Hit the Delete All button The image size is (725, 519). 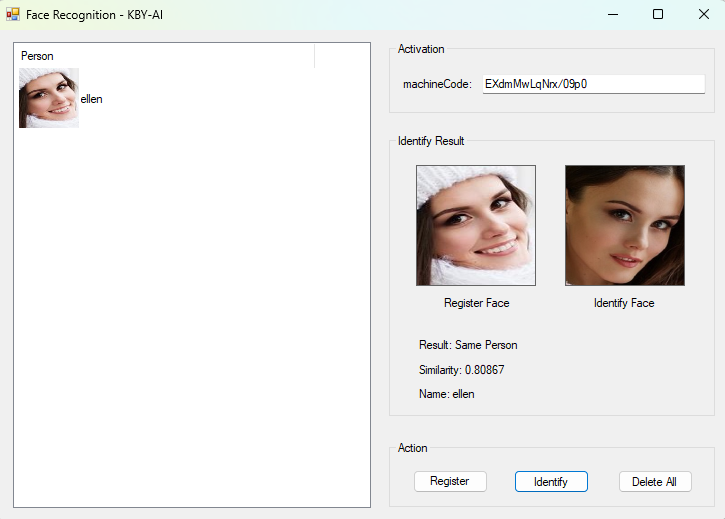coord(655,481)
